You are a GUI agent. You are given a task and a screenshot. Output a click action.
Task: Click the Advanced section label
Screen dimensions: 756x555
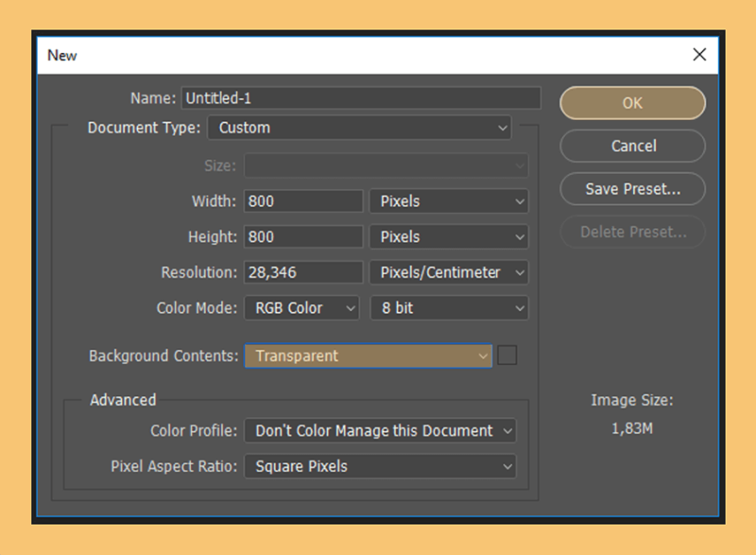(x=123, y=400)
